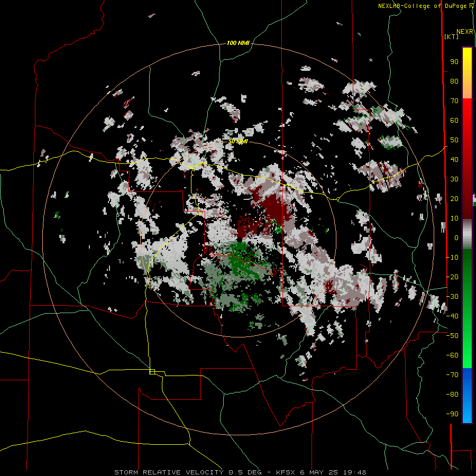Click the -40 value on the velocity scale
Image resolution: width=476 pixels, height=476 pixels.
pos(452,316)
